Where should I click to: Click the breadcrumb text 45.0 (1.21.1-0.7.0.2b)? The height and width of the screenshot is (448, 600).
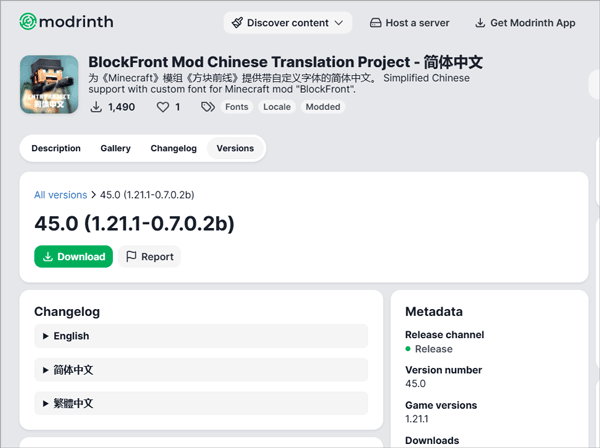147,195
